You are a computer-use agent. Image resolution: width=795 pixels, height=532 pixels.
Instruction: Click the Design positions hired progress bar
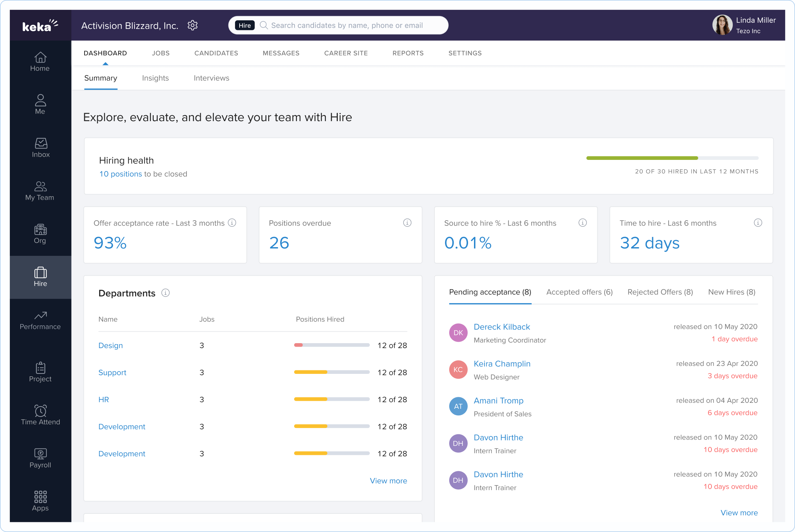click(x=332, y=345)
